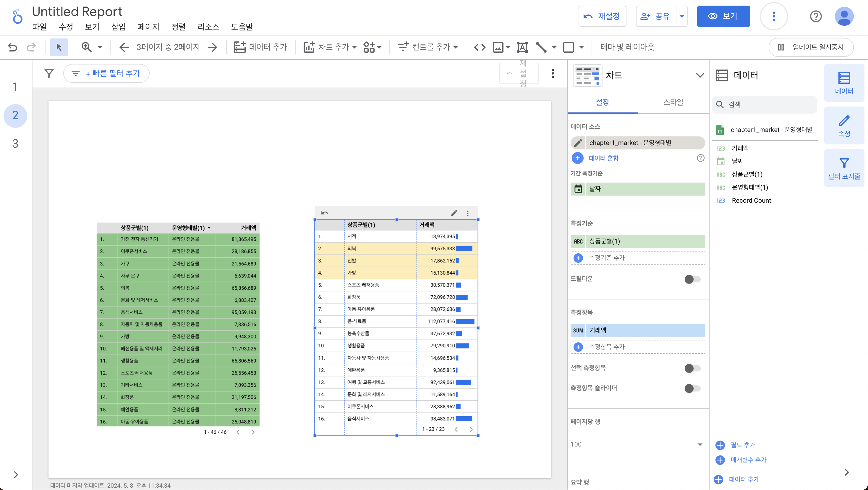Screen dimensions: 868x490
Task: Click the blue 보기 button
Action: coord(723,16)
